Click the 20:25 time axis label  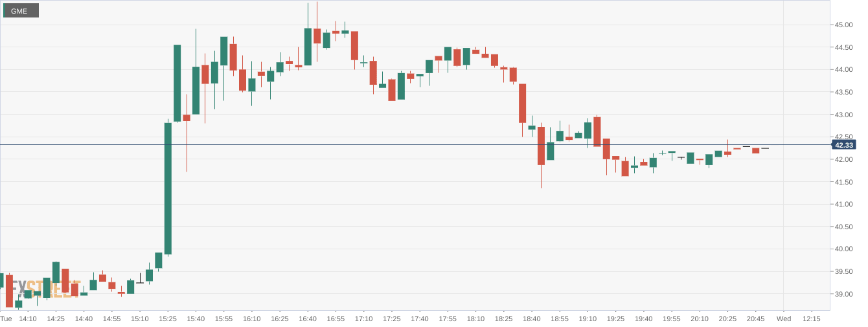coord(727,319)
